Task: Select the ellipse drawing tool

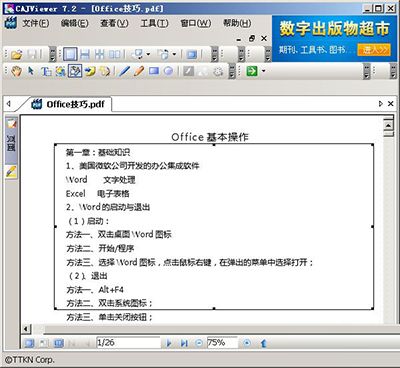Action: pyautogui.click(x=169, y=71)
